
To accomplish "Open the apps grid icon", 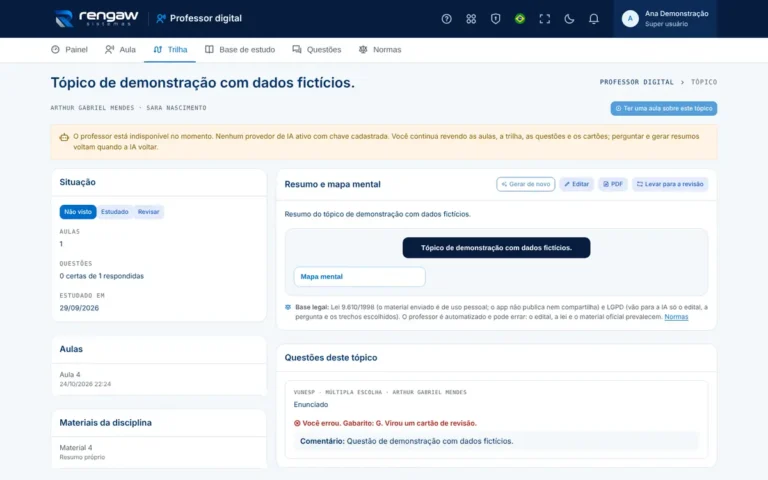I will pyautogui.click(x=471, y=19).
